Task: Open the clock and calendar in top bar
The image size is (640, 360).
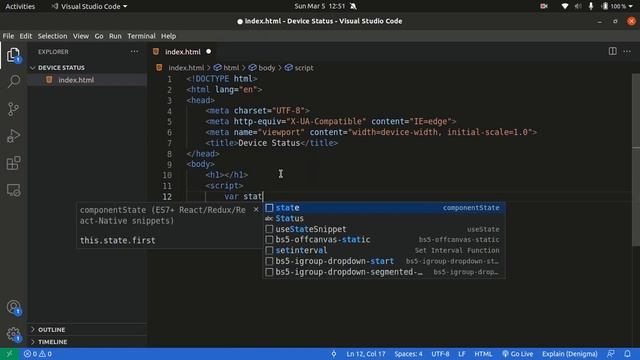Action: [x=320, y=6]
